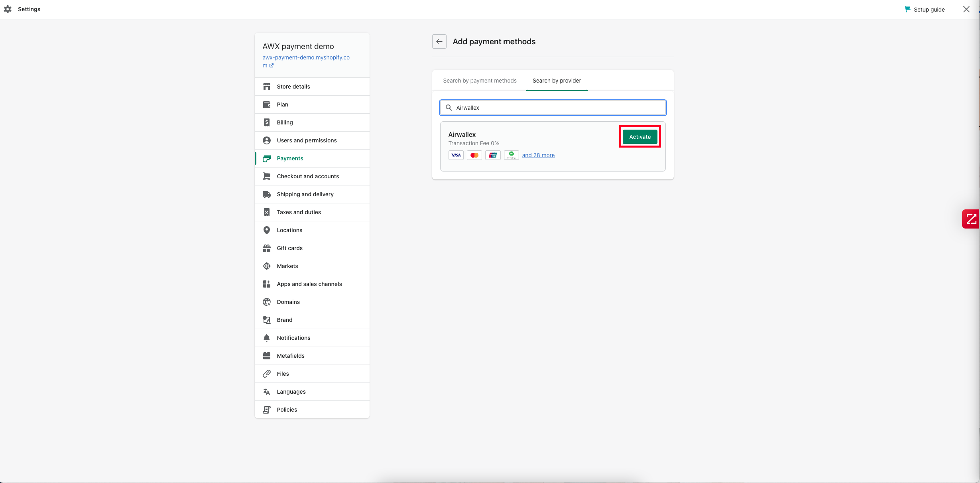The image size is (980, 483).
Task: Open Checkout and accounts settings
Action: point(312,176)
